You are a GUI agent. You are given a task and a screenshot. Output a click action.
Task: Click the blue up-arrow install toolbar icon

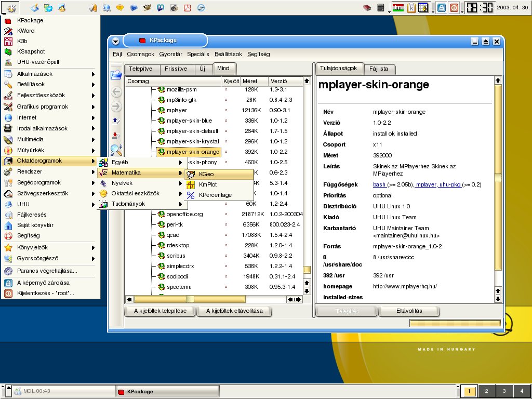coord(116,121)
